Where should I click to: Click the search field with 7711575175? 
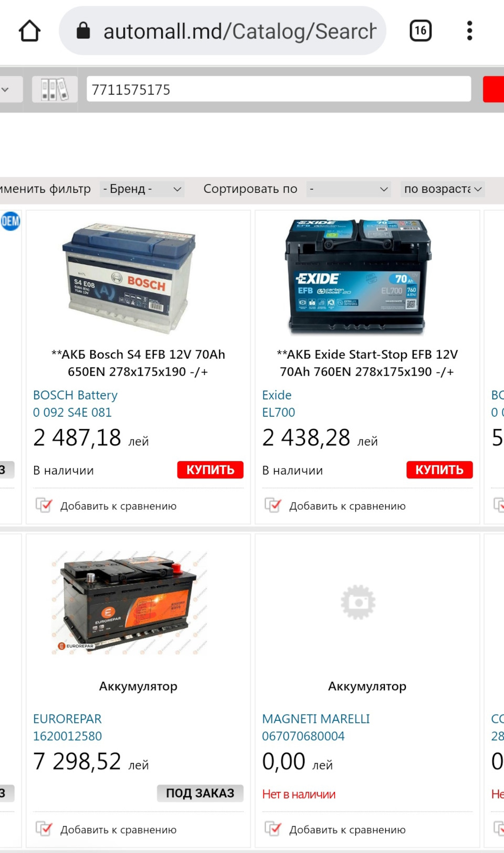(x=279, y=89)
